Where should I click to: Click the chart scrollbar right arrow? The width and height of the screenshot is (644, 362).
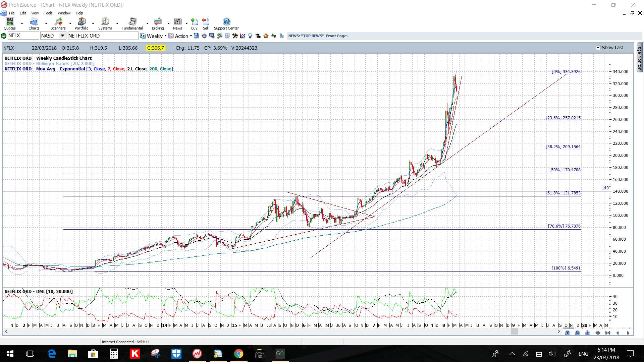(558, 331)
